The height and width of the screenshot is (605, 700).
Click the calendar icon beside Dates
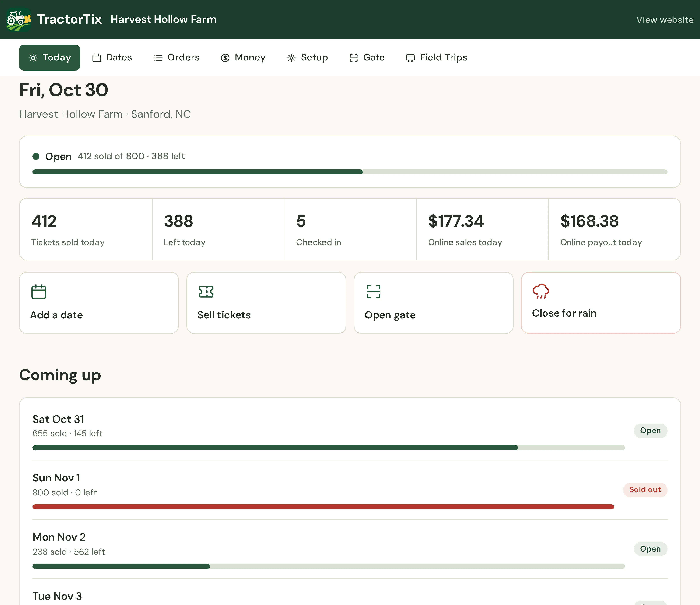(x=97, y=58)
